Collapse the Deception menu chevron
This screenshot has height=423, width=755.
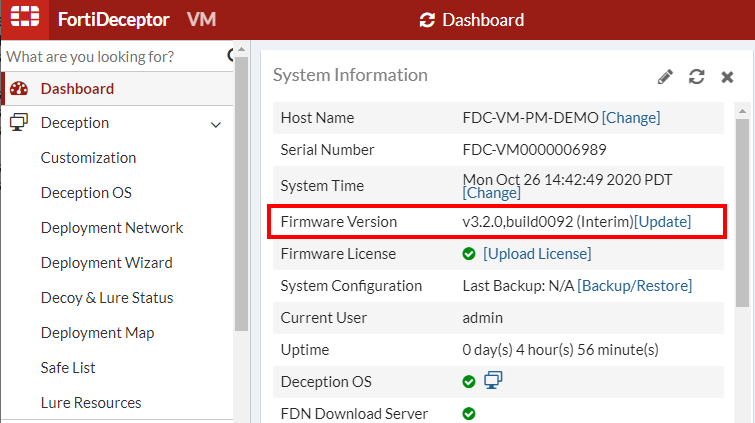click(215, 124)
